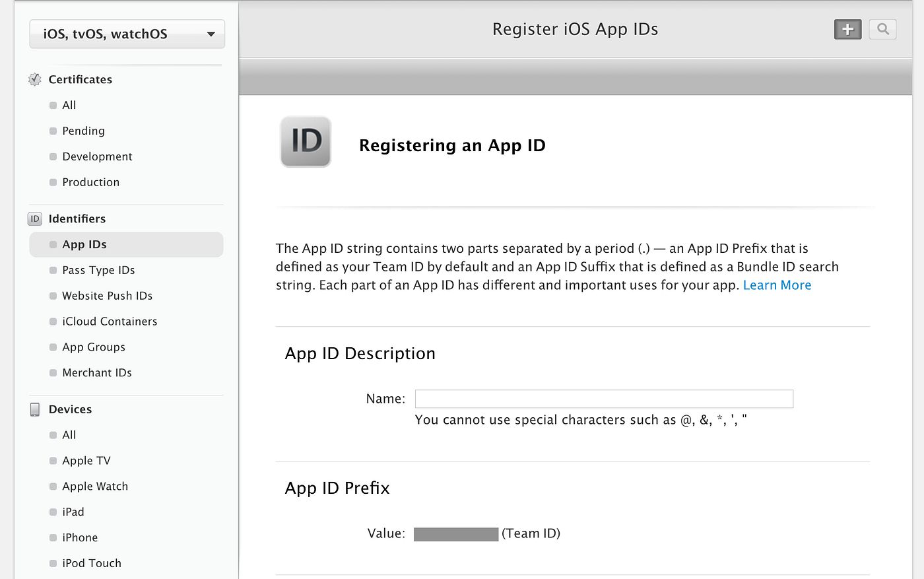Select 'Website Push IDs'
Screen dimensions: 924x579
tap(107, 296)
